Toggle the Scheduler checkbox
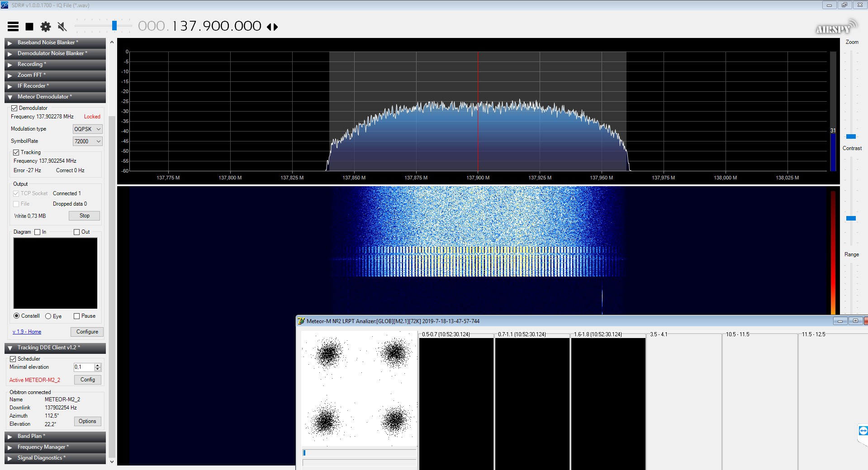Viewport: 868px width, 470px height. tap(13, 359)
